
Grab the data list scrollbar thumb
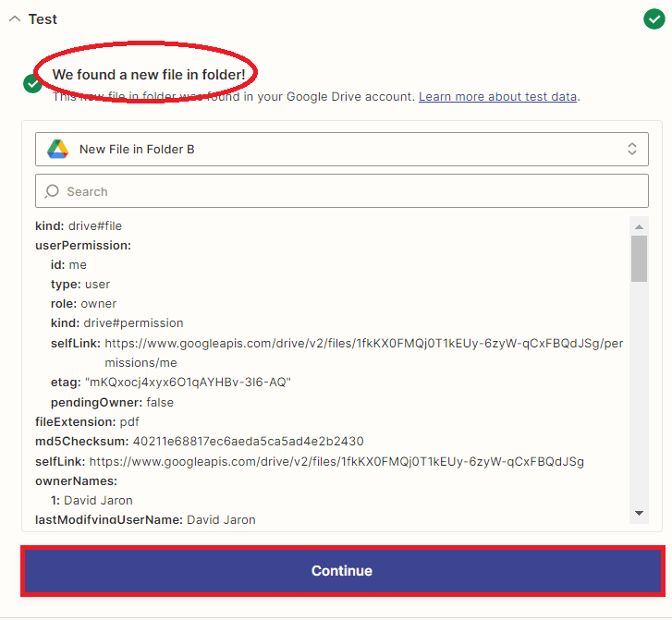[639, 258]
